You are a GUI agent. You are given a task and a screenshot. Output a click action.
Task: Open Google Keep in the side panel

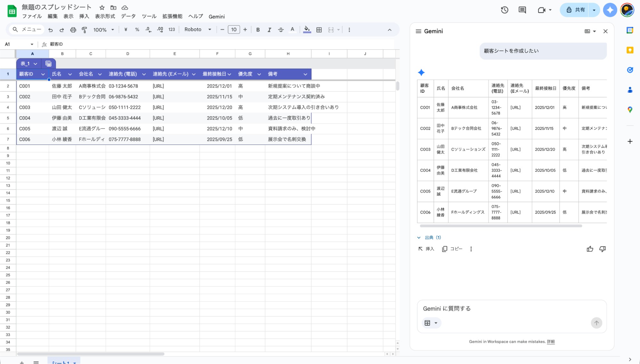point(629,50)
